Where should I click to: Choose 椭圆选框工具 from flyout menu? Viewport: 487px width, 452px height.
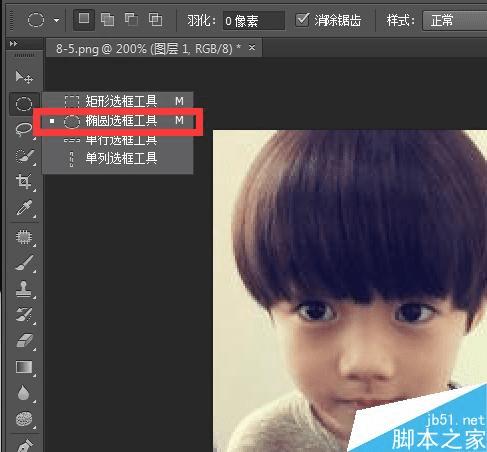[x=117, y=121]
